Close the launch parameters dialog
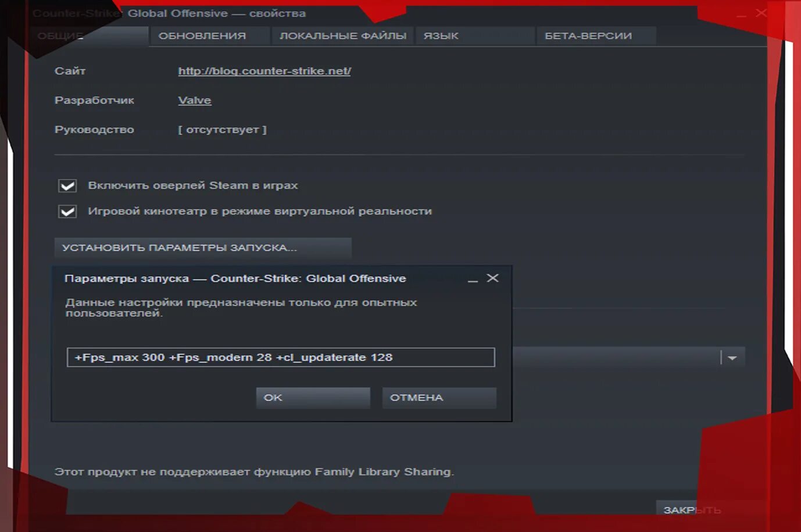Image resolution: width=801 pixels, height=532 pixels. pos(492,278)
